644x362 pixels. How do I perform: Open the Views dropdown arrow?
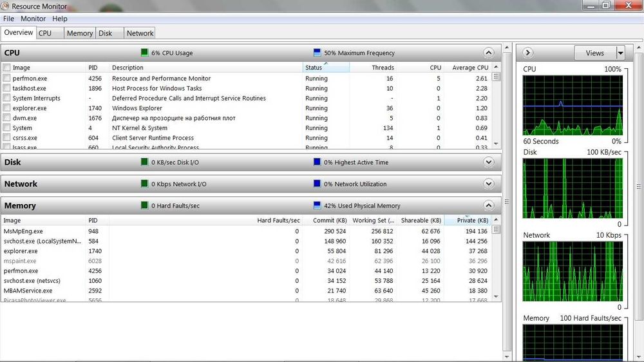click(x=620, y=53)
